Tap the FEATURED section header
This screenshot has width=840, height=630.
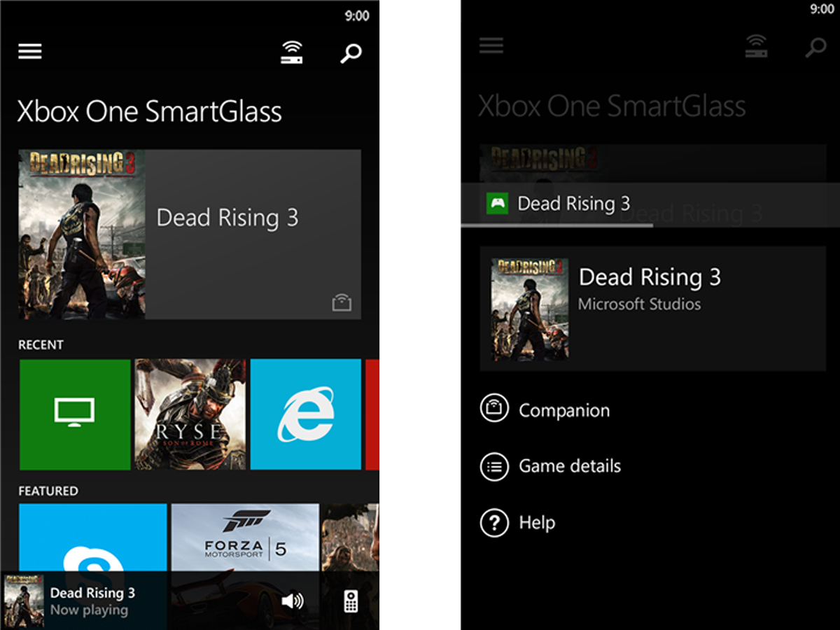(48, 491)
